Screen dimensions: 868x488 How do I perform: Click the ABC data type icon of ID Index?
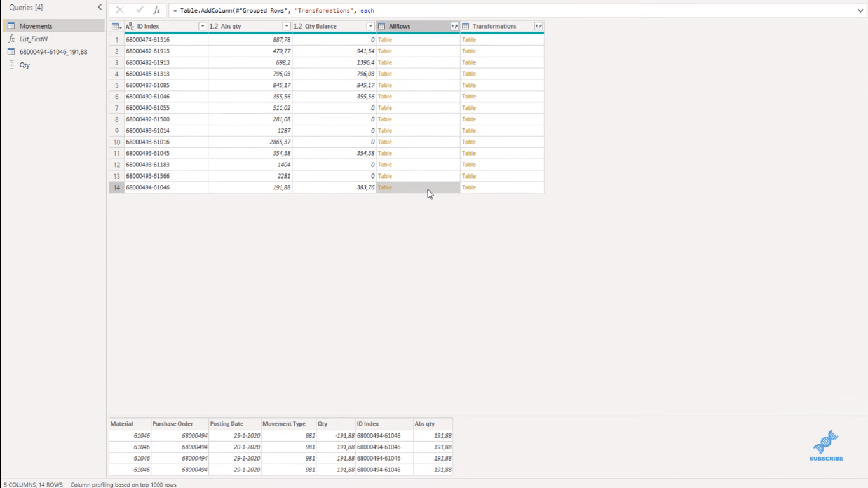(130, 26)
